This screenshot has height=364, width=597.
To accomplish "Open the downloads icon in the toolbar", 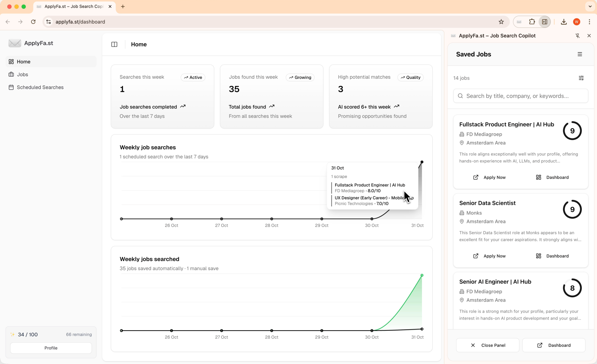I will coord(564,22).
